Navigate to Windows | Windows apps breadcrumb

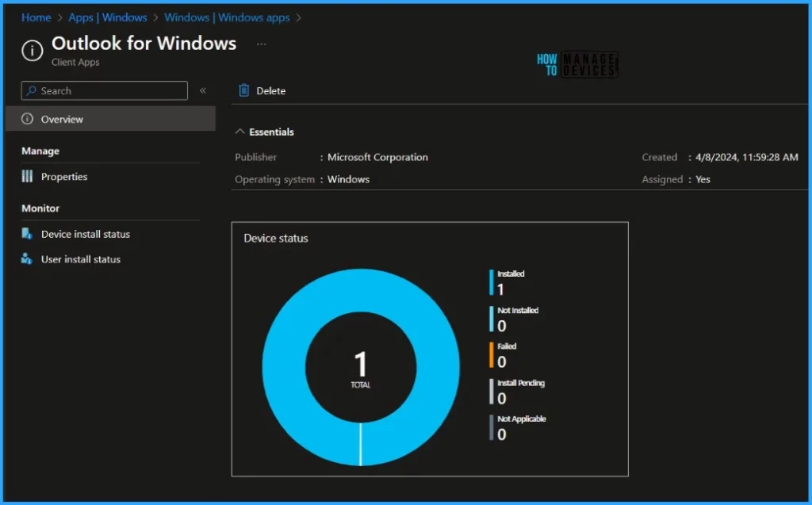pos(227,17)
